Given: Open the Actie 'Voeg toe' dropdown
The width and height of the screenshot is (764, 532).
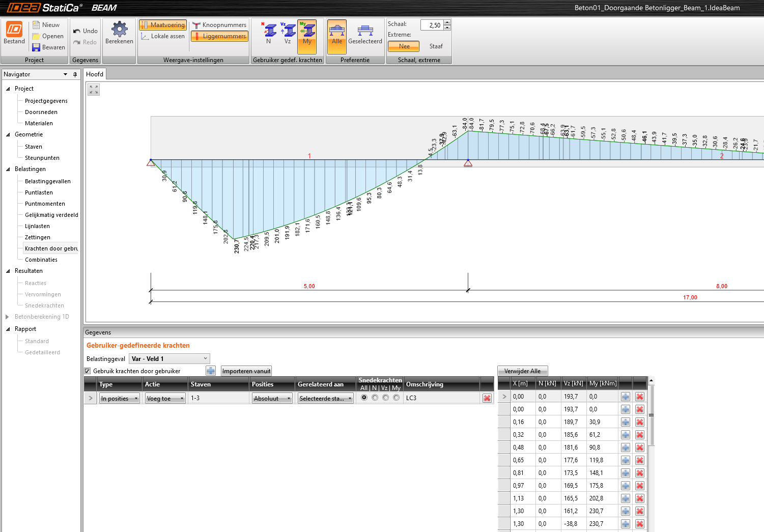Looking at the screenshot, I should pyautogui.click(x=165, y=399).
